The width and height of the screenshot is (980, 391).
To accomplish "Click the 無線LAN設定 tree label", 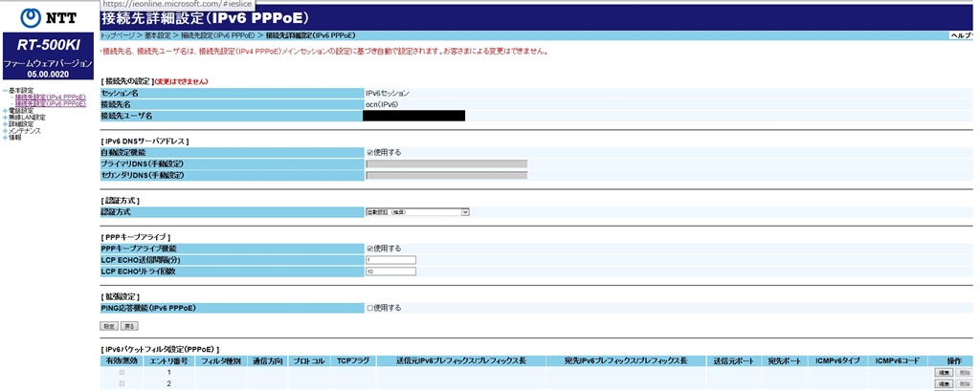I will coord(27,118).
